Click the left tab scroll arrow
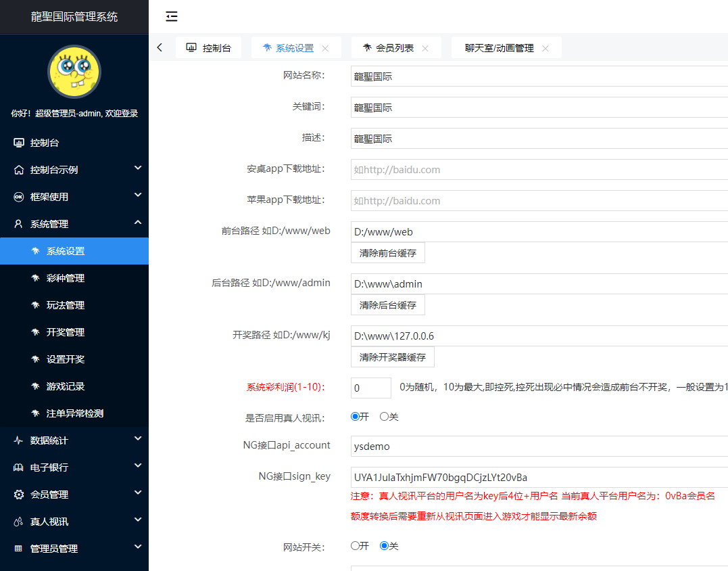This screenshot has width=728, height=571. coord(160,47)
